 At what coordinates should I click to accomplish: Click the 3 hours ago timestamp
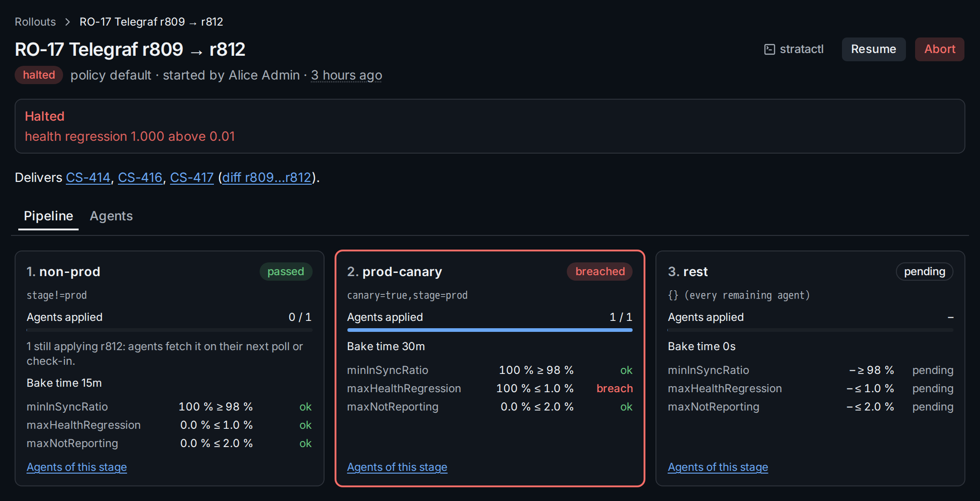pos(346,75)
